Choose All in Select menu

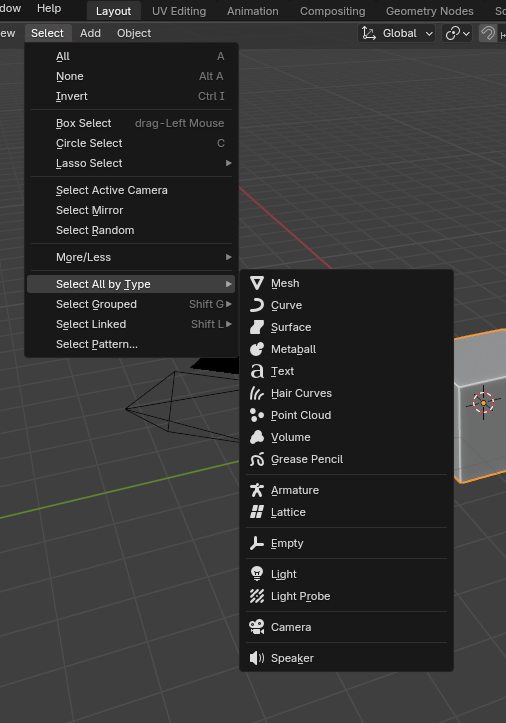[131, 56]
